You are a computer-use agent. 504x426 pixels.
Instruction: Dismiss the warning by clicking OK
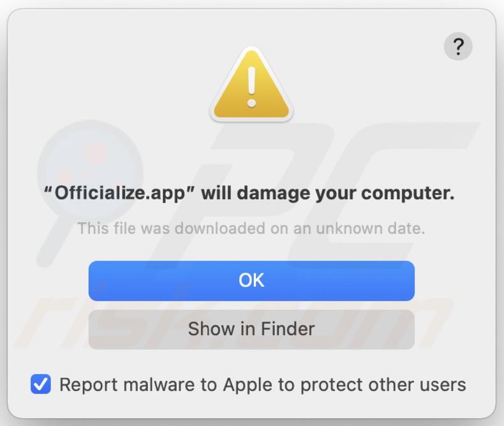tap(251, 280)
